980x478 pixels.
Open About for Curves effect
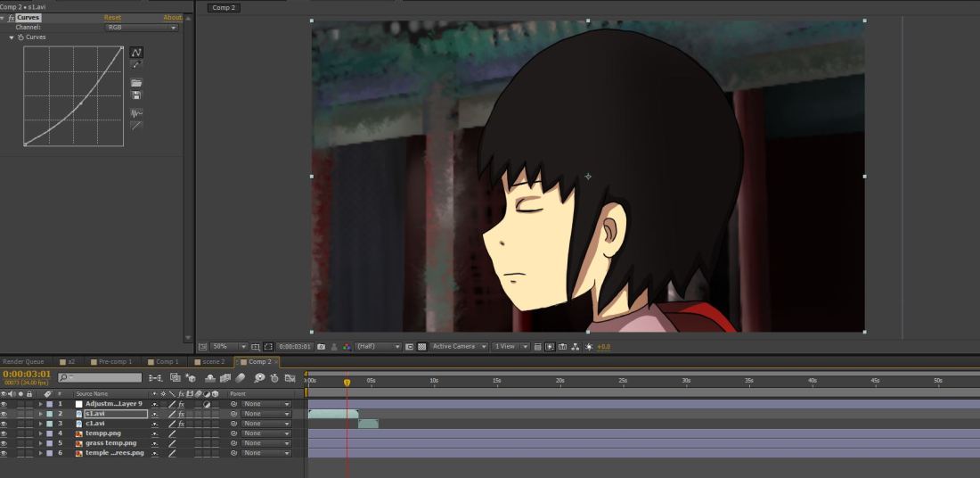tap(172, 18)
